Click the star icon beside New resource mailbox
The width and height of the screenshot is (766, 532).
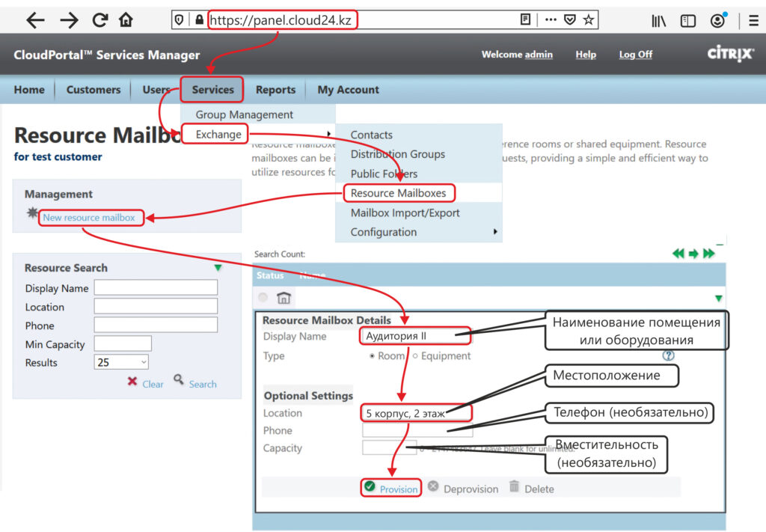32,213
